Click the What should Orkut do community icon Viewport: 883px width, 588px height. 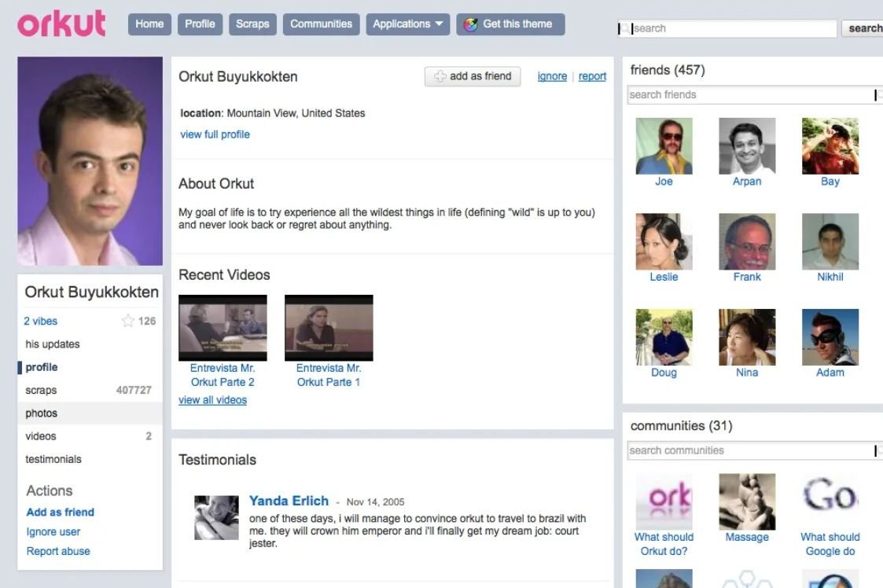tap(664, 502)
